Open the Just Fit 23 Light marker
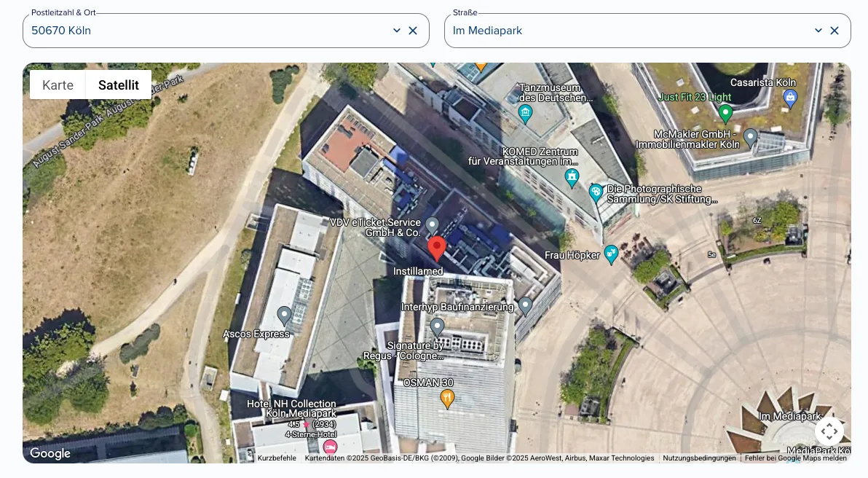 click(x=725, y=114)
